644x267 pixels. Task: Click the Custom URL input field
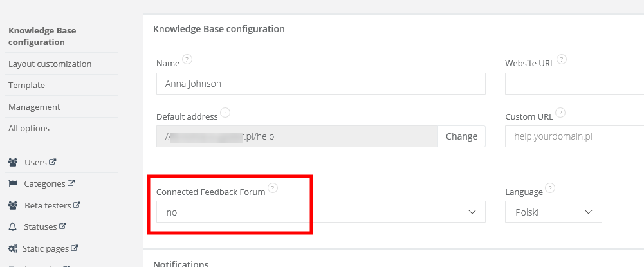pos(574,136)
